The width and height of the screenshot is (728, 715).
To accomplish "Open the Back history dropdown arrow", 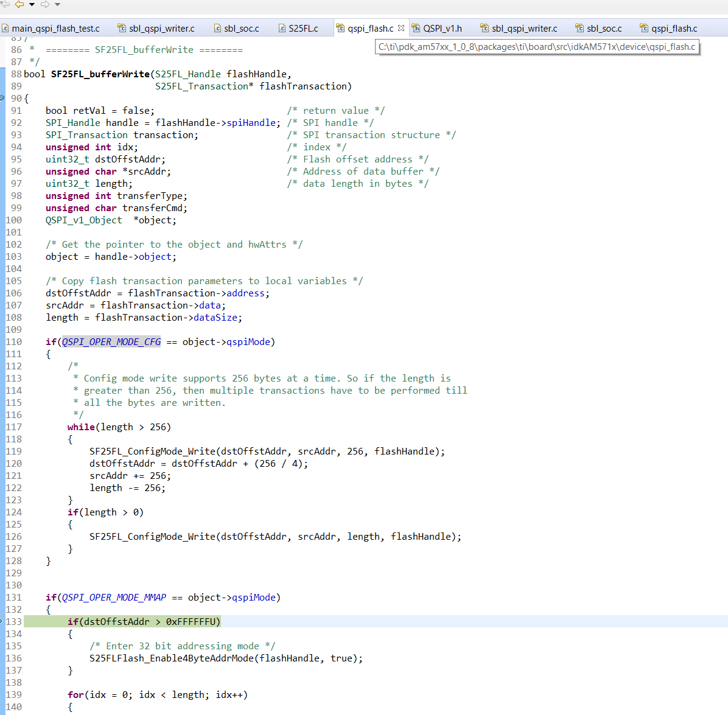I will (x=32, y=5).
